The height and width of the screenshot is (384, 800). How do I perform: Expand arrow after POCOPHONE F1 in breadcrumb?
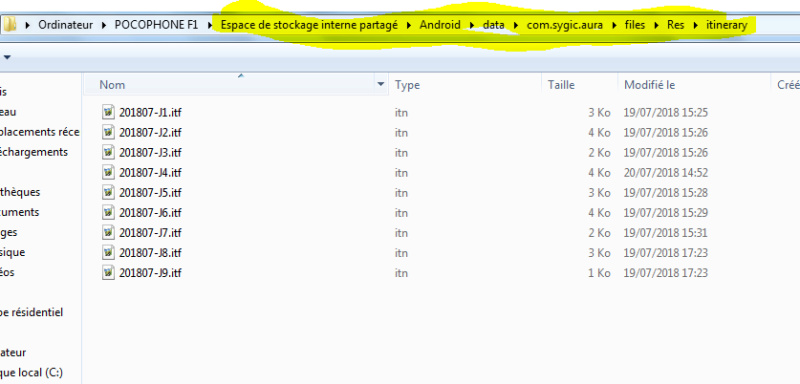pos(209,25)
